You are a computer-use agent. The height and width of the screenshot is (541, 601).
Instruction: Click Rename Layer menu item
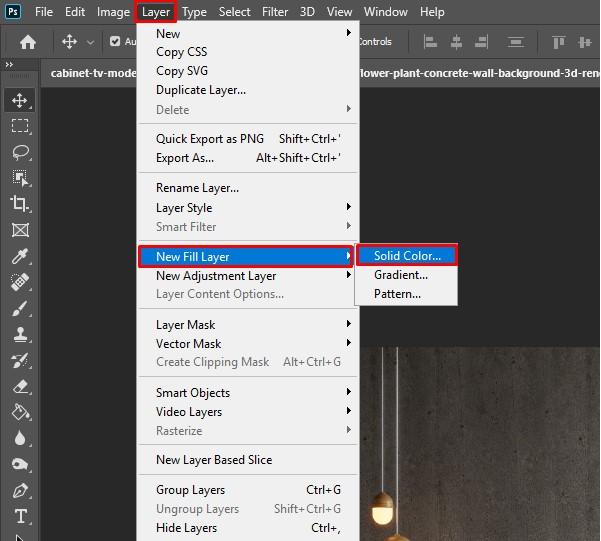click(x=248, y=188)
